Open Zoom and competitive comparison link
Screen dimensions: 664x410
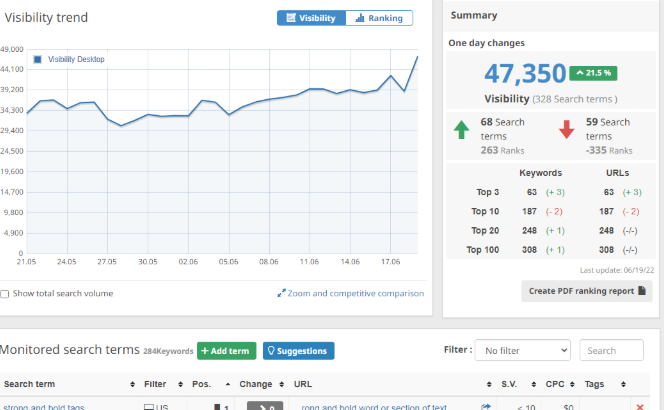(351, 293)
